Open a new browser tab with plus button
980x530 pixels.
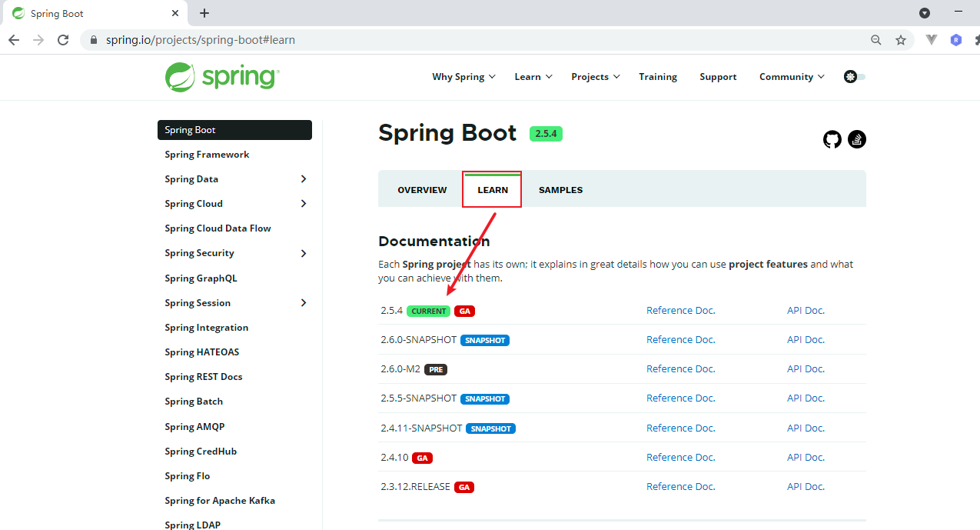point(204,13)
